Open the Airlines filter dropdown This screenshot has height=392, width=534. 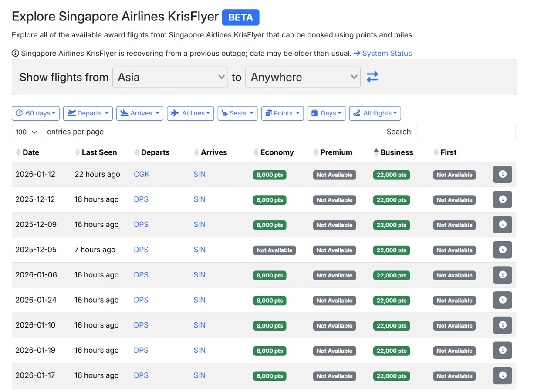pyautogui.click(x=190, y=113)
